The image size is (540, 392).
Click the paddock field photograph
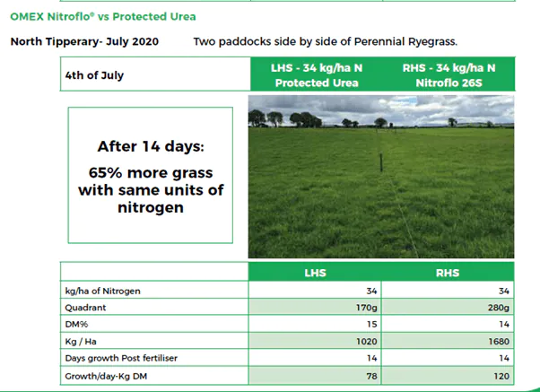(x=381, y=177)
